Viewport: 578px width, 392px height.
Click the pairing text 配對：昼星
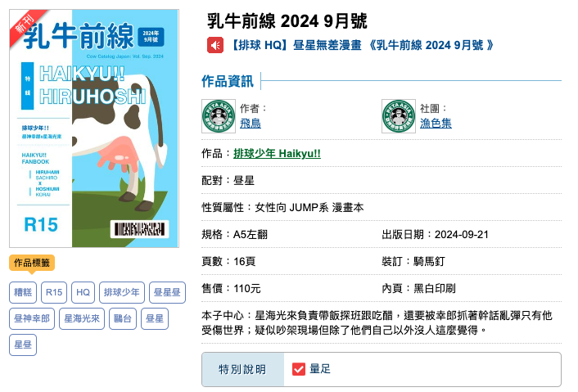pos(228,181)
